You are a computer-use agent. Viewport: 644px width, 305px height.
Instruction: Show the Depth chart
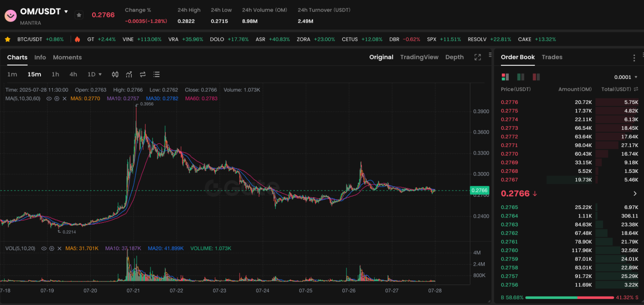pyautogui.click(x=454, y=57)
